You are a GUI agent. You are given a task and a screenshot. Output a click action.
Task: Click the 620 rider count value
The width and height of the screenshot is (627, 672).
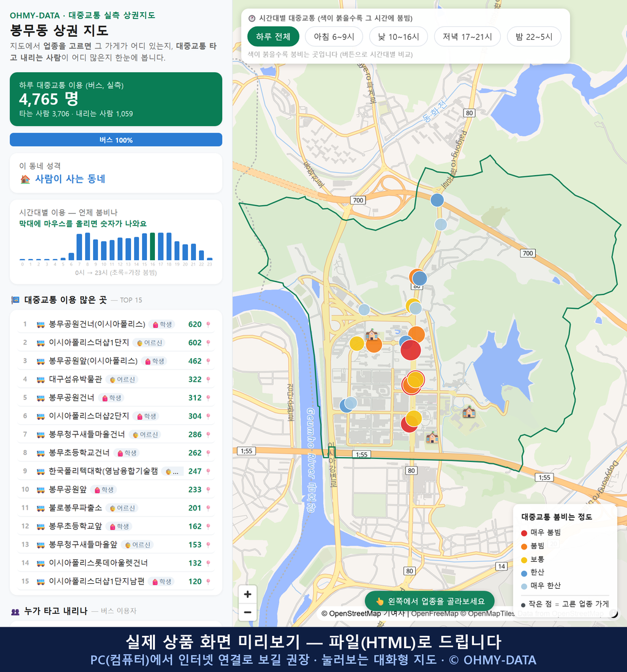(195, 324)
